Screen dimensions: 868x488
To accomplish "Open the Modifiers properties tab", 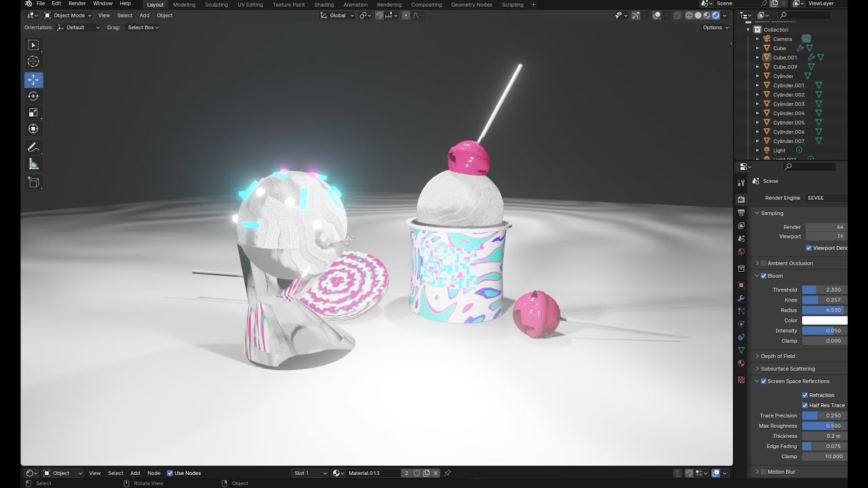I will 741,298.
